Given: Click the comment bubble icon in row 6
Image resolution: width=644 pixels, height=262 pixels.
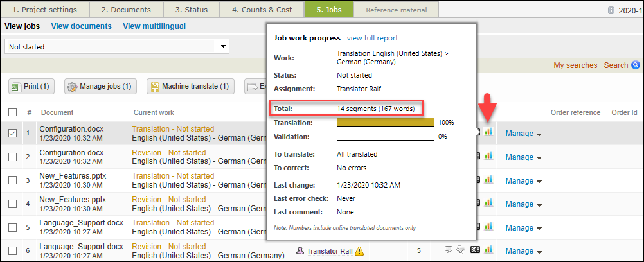Looking at the screenshot, I should [x=449, y=250].
